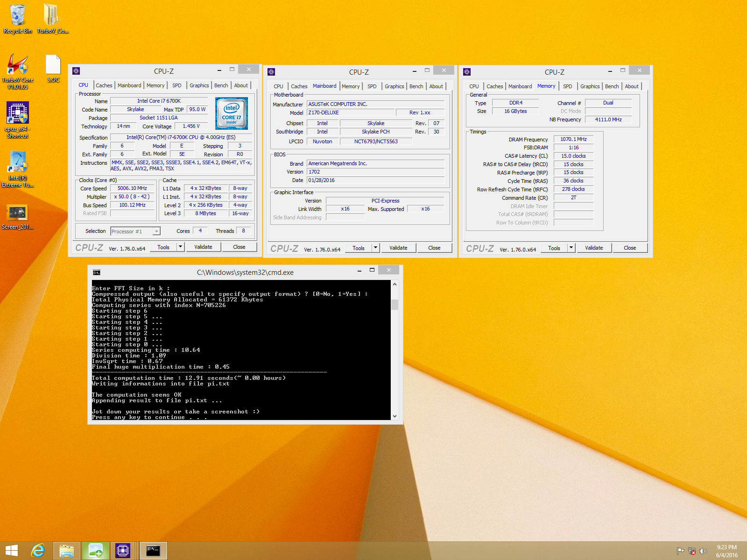Viewport: 747px width, 560px height.
Task: Open SPD tab in first CPU-Z window
Action: (x=177, y=85)
